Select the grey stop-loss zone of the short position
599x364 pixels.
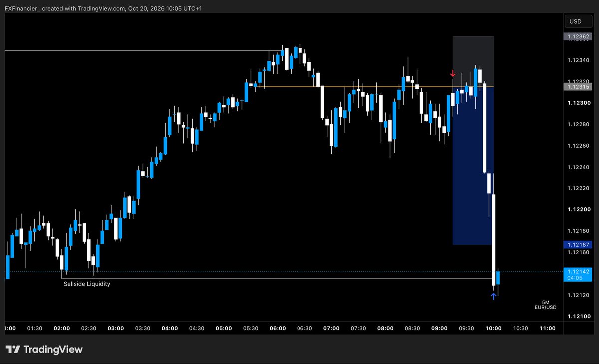point(473,61)
